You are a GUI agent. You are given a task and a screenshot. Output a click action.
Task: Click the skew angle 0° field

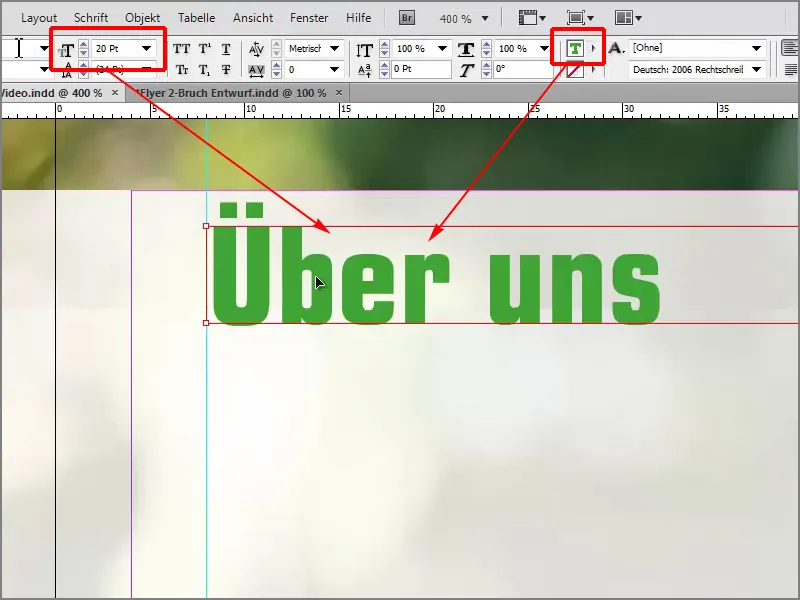click(x=521, y=69)
